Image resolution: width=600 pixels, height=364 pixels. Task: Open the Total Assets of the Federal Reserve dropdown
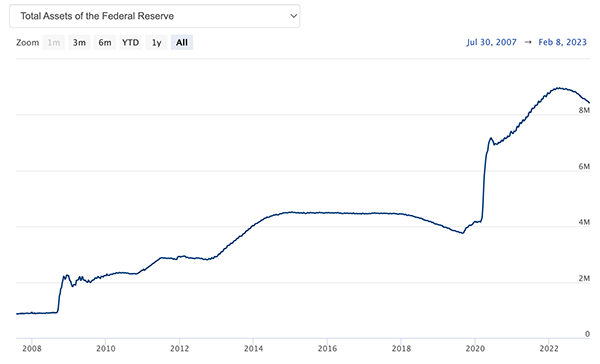(x=155, y=16)
